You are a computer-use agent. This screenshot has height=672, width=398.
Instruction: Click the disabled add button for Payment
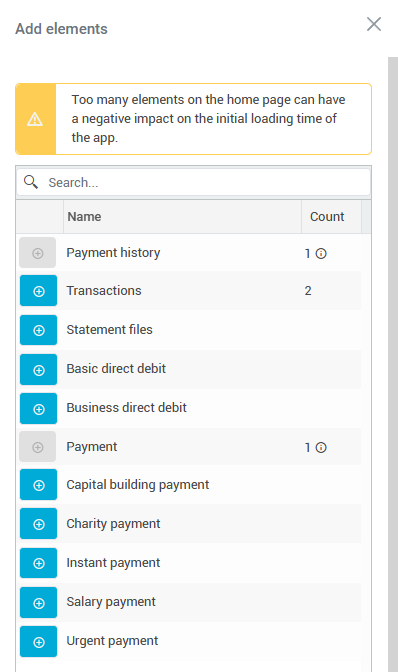tap(38, 447)
